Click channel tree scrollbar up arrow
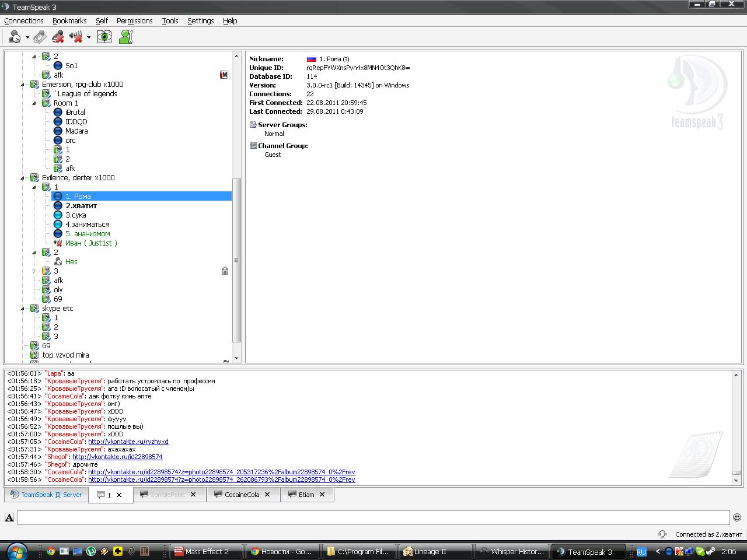 point(236,57)
